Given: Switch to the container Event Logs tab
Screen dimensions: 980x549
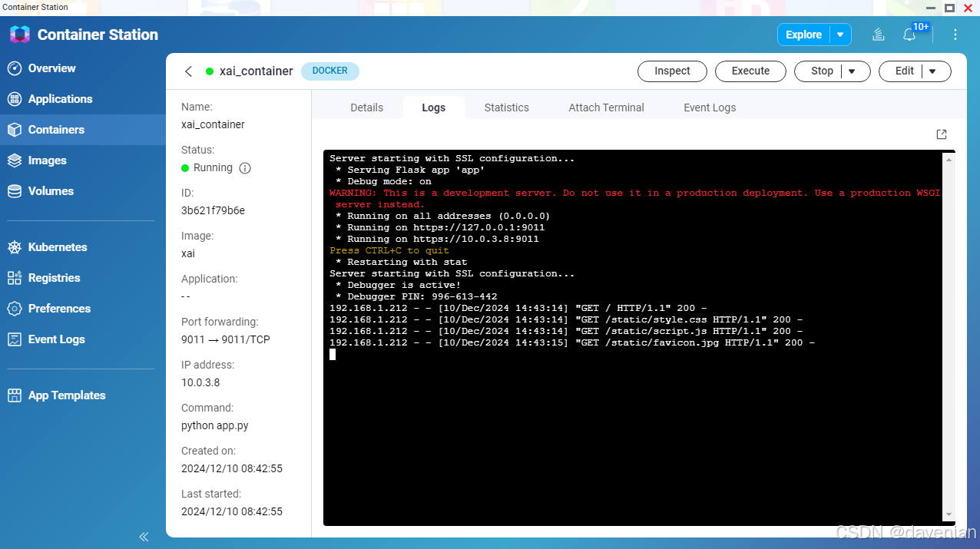Looking at the screenshot, I should (710, 107).
